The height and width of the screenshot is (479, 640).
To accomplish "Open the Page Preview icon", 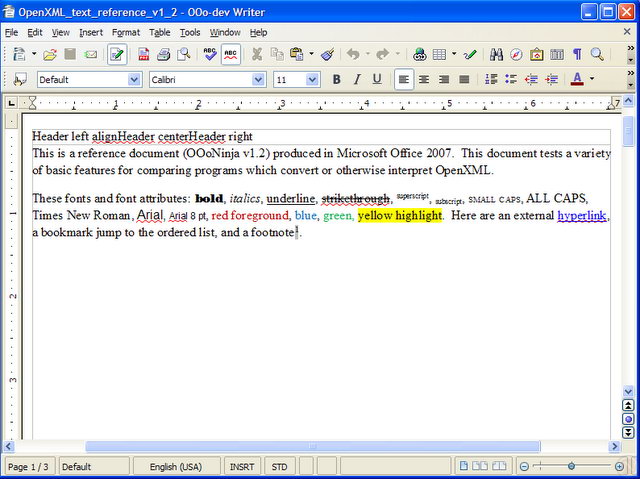I will click(x=184, y=54).
